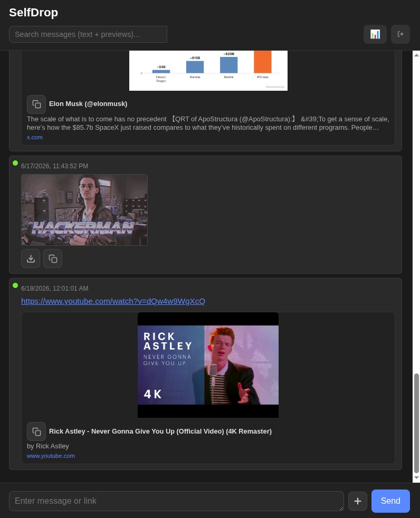420x518 pixels.
Task: Focus the Search messages field
Action: pyautogui.click(x=88, y=34)
